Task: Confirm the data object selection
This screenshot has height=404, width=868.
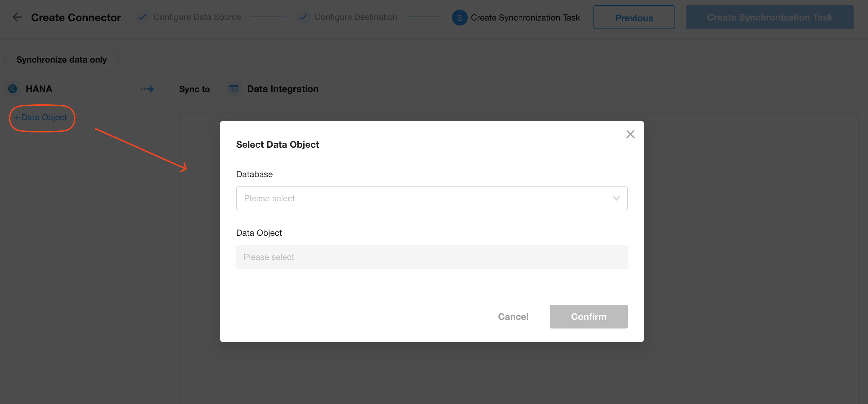Action: (588, 317)
